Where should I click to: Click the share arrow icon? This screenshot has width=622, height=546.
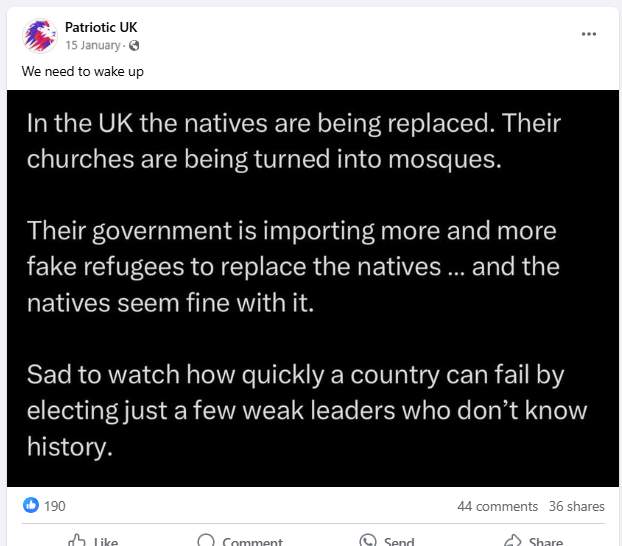[512, 540]
